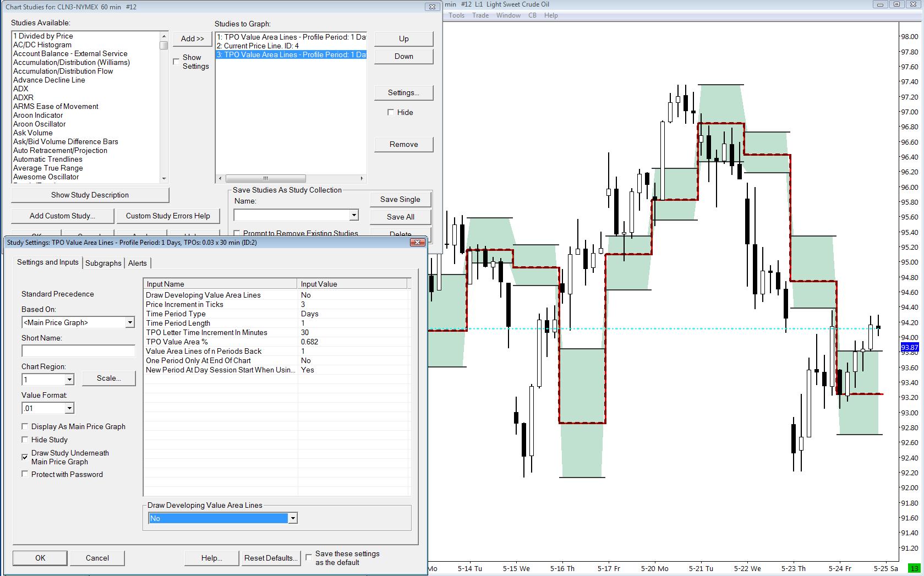924x576 pixels.
Task: Click the Scale... button
Action: click(x=108, y=378)
